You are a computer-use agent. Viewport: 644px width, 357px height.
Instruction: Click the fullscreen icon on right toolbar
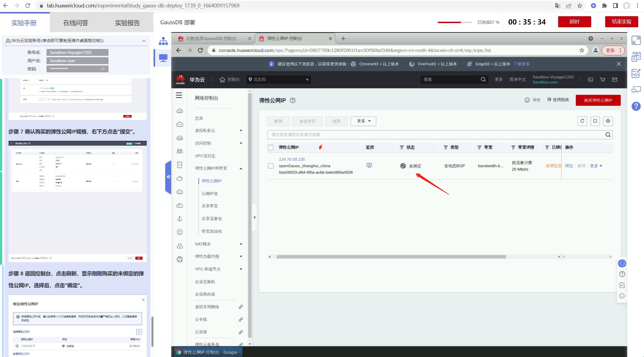coord(636,40)
